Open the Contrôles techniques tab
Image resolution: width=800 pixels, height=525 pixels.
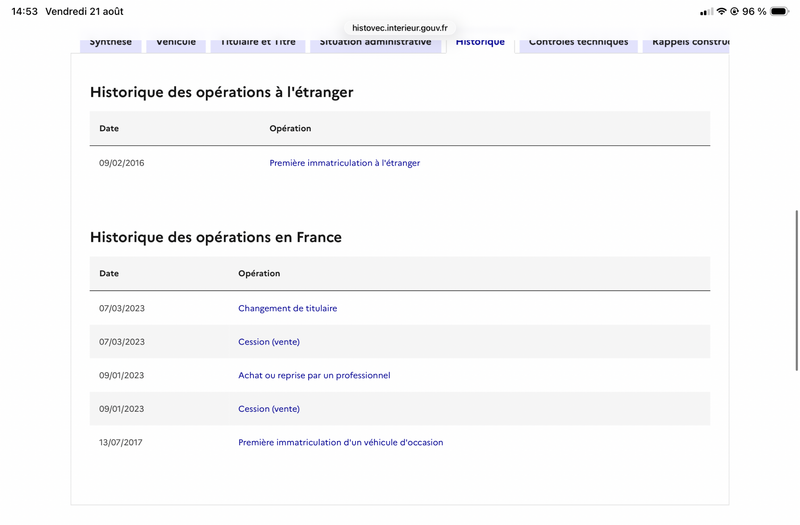pyautogui.click(x=579, y=43)
